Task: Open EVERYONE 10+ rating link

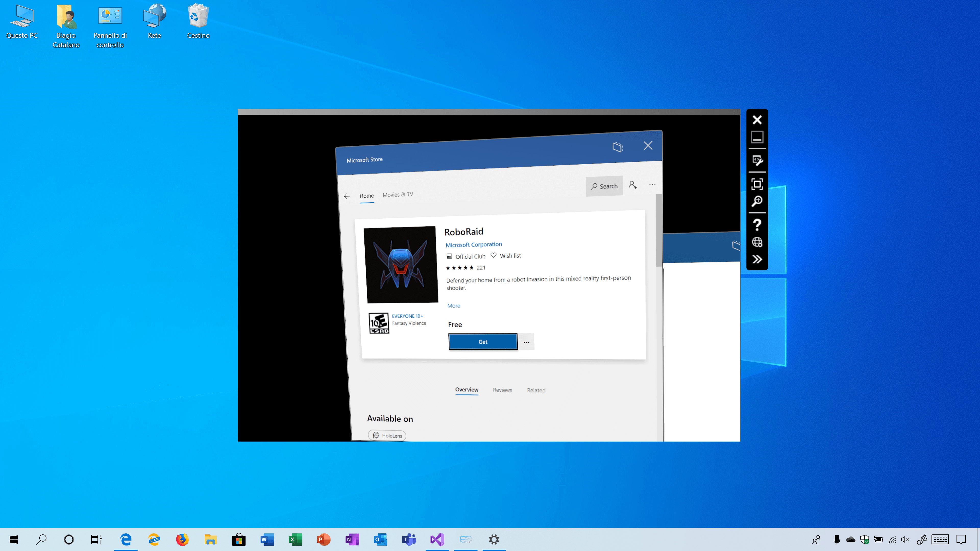Action: [407, 316]
